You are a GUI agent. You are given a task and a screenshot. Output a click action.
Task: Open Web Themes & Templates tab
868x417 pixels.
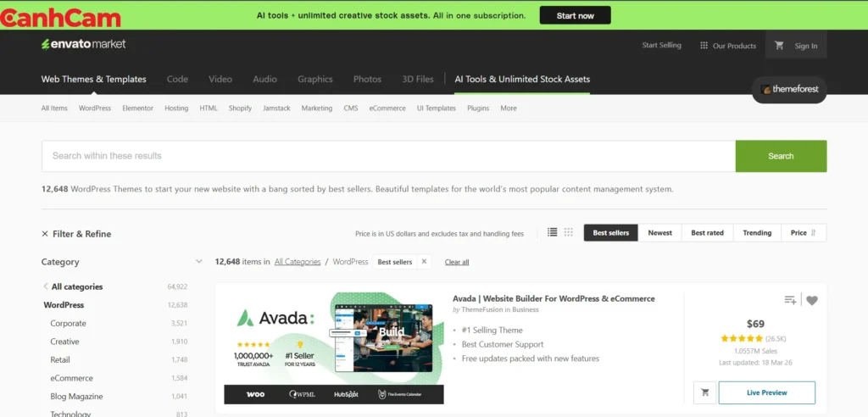[93, 79]
